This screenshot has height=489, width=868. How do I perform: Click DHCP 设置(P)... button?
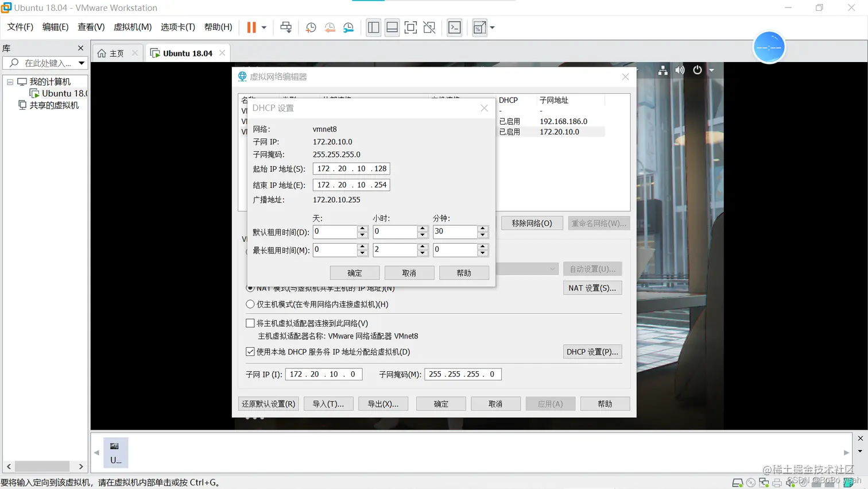pos(592,352)
